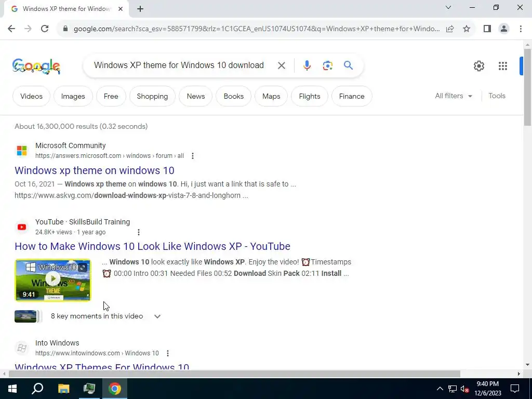Open search Tools
This screenshot has width=532, height=399.
click(497, 96)
